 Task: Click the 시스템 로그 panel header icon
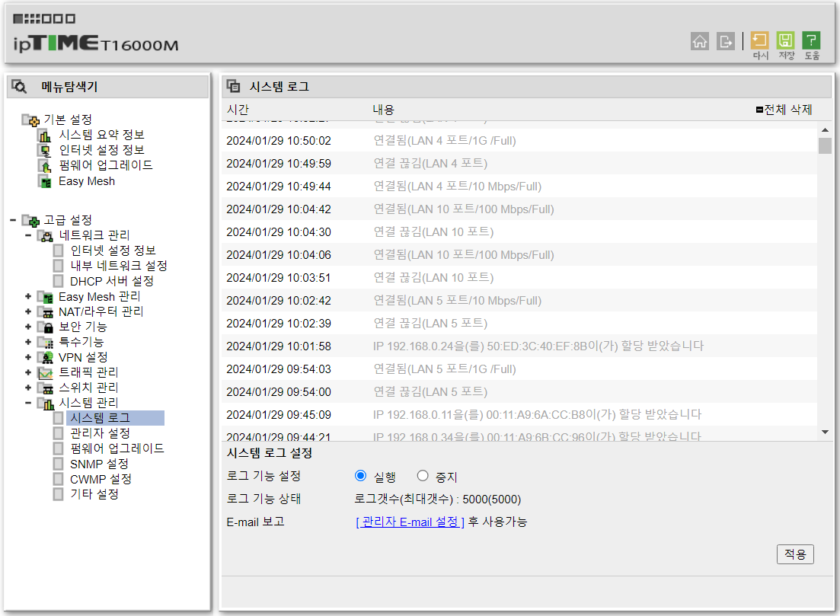(234, 86)
